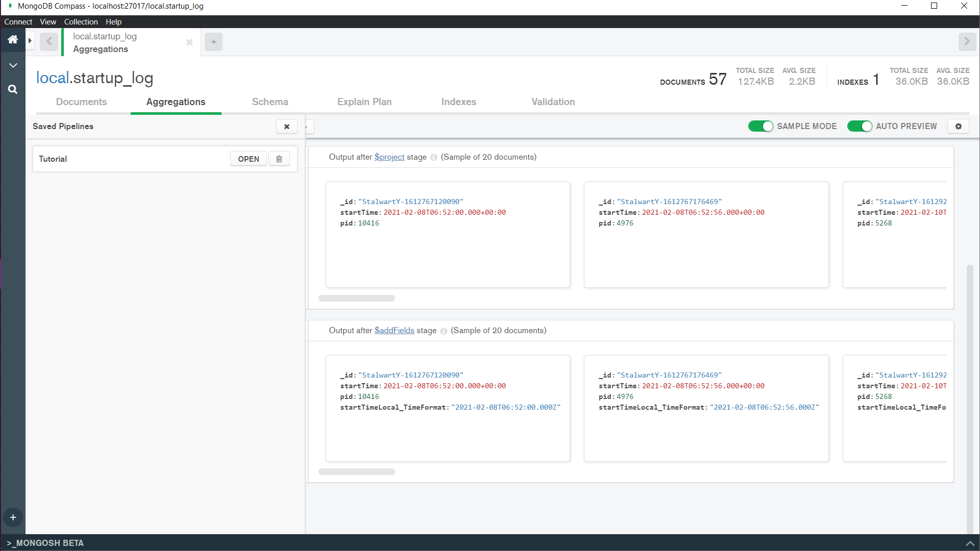Minimize the MongoDB Compass window
Screen dimensions: 980x551
tap(904, 6)
